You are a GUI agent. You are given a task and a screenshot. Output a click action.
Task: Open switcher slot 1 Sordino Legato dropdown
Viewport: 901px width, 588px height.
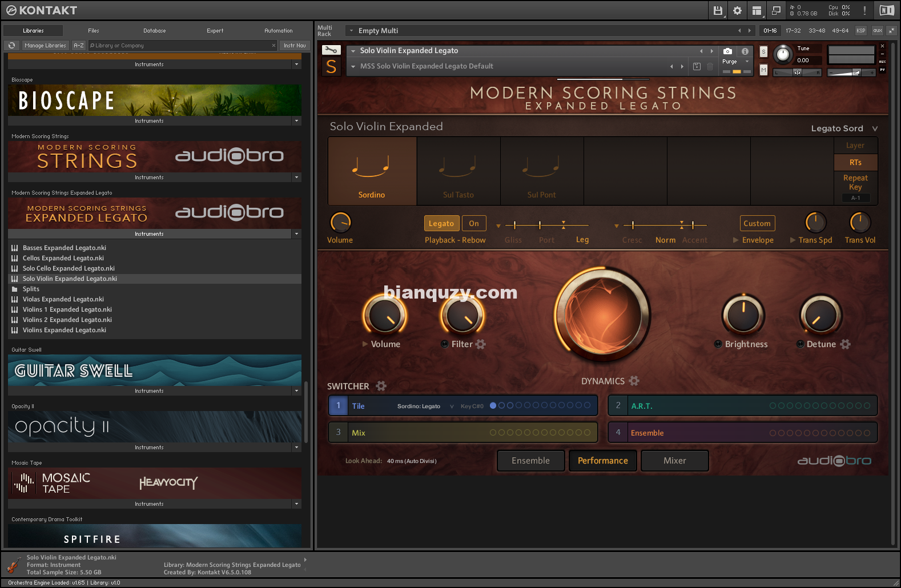tap(425, 406)
